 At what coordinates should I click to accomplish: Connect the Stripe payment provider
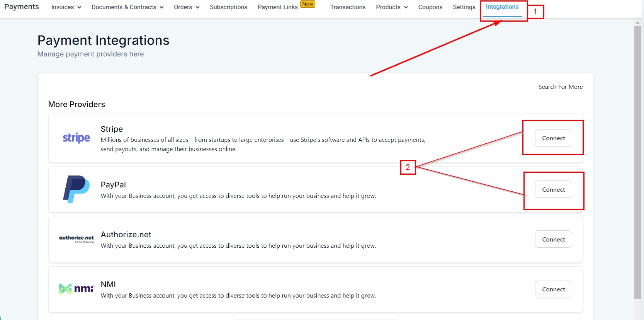click(x=553, y=138)
